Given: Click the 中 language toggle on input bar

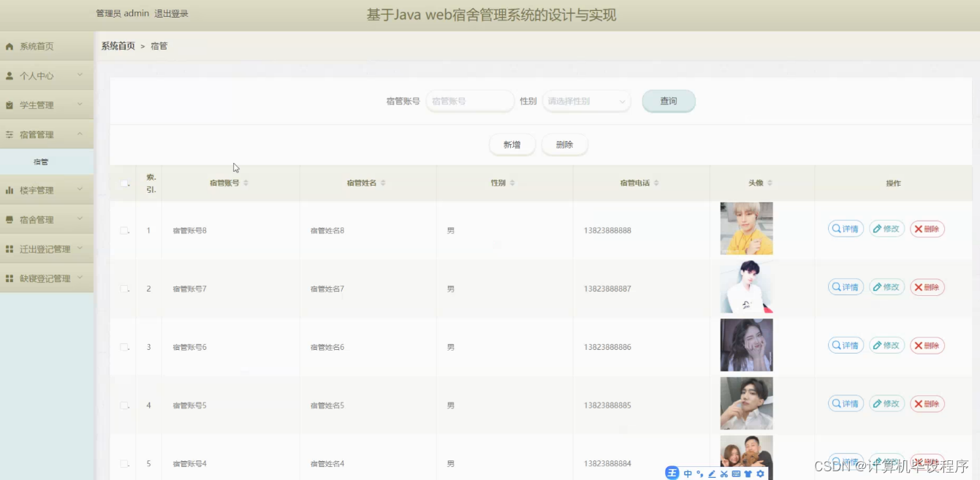Looking at the screenshot, I should click(x=687, y=473).
